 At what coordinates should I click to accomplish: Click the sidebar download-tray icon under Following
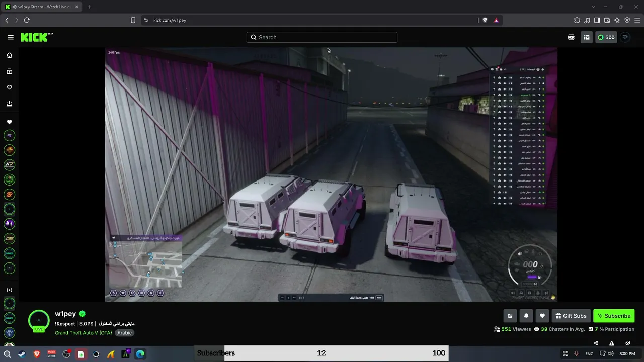coord(9,104)
